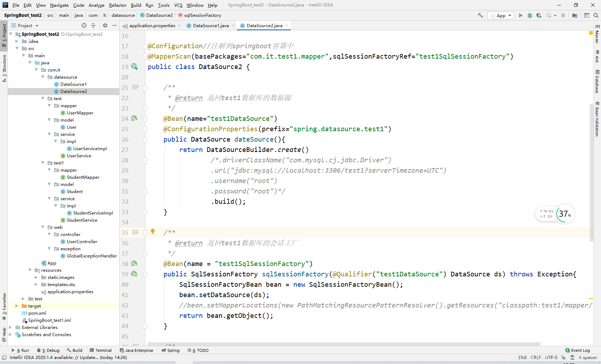Open the Refactor menu
The width and height of the screenshot is (601, 364).
pos(118,5)
